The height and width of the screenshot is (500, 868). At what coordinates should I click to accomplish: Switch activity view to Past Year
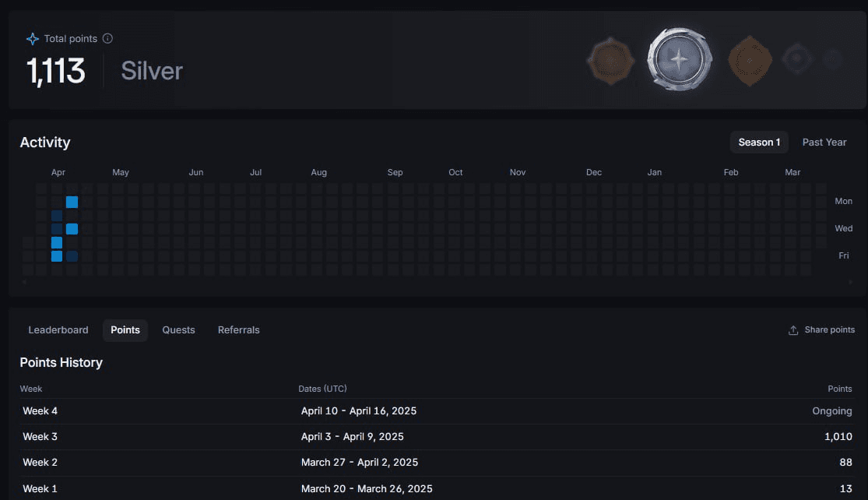click(824, 143)
